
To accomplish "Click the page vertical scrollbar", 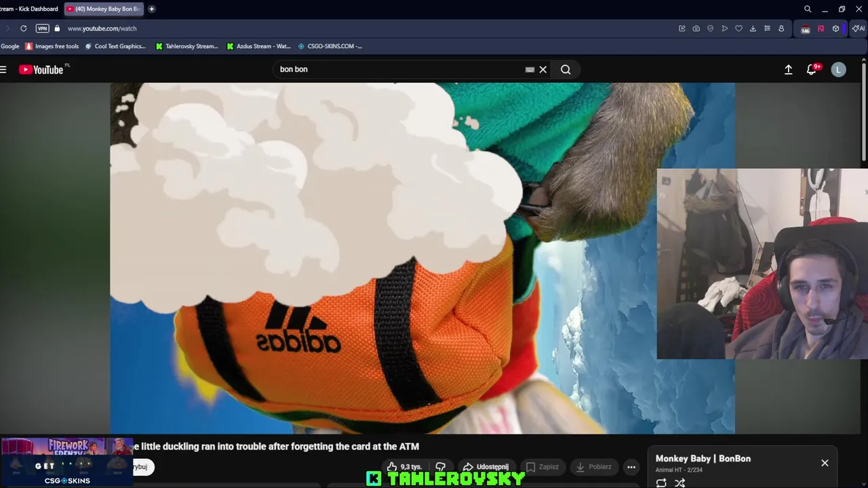I will point(864,112).
